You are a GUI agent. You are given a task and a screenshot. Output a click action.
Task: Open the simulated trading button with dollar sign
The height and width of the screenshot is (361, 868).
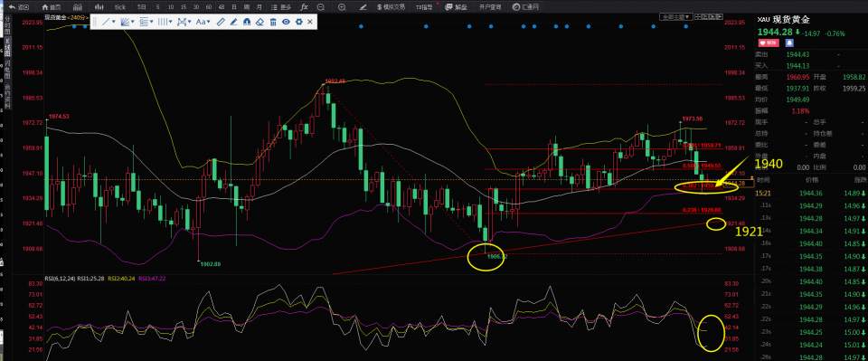(x=391, y=7)
